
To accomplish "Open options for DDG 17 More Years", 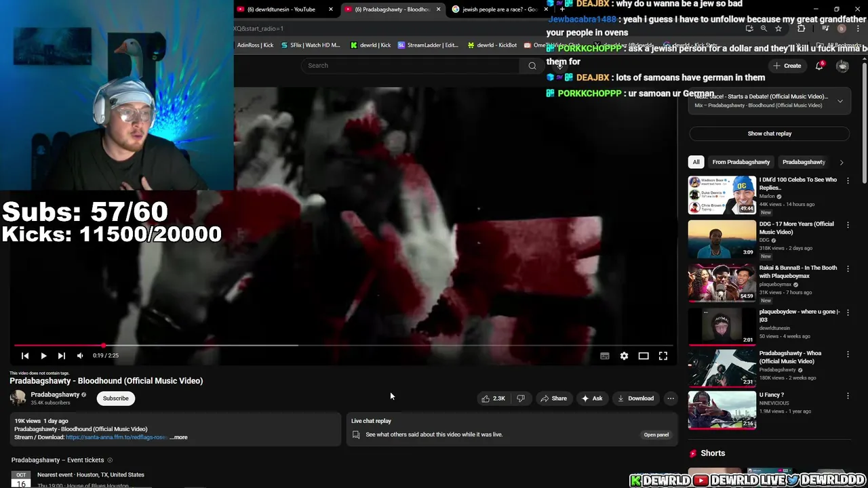I will tap(848, 225).
